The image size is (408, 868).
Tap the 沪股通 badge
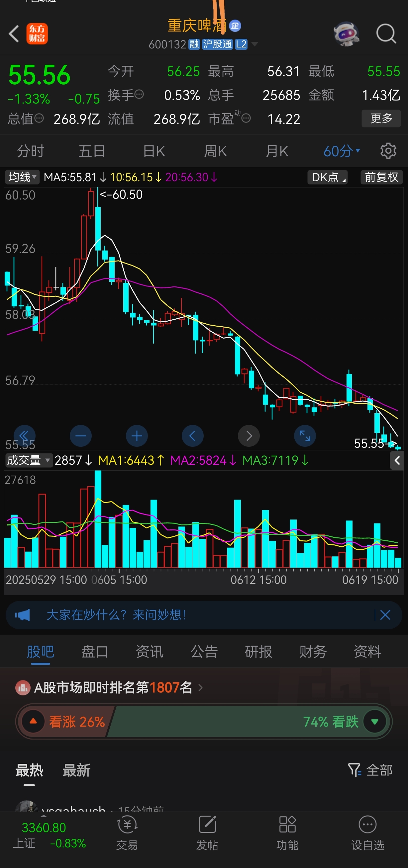pos(217,44)
